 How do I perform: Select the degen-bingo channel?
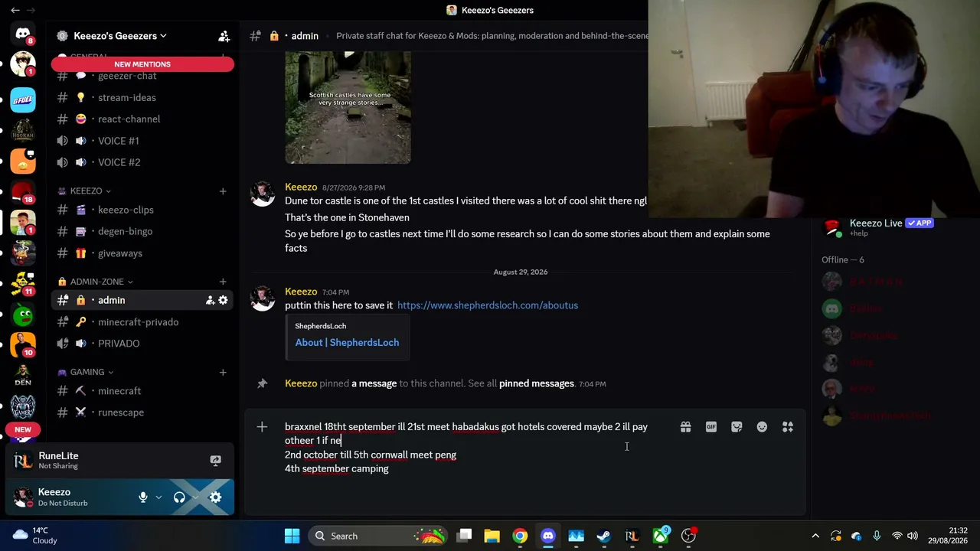pos(142,231)
